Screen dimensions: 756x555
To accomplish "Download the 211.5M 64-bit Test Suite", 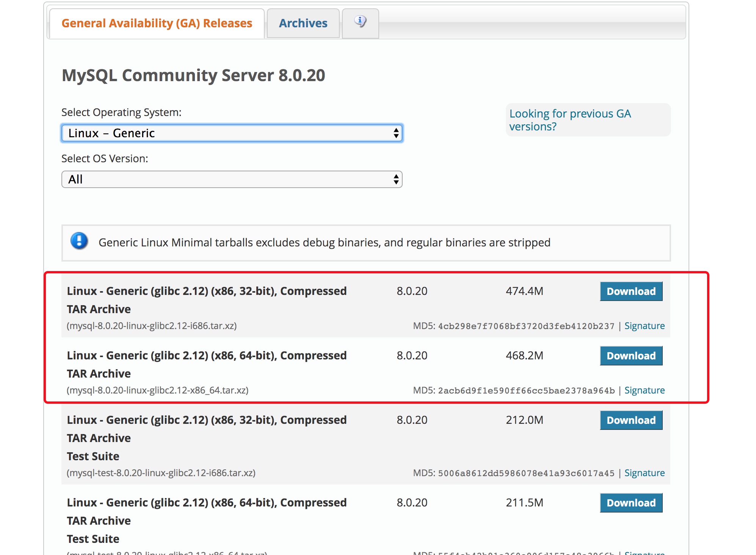I will (631, 503).
